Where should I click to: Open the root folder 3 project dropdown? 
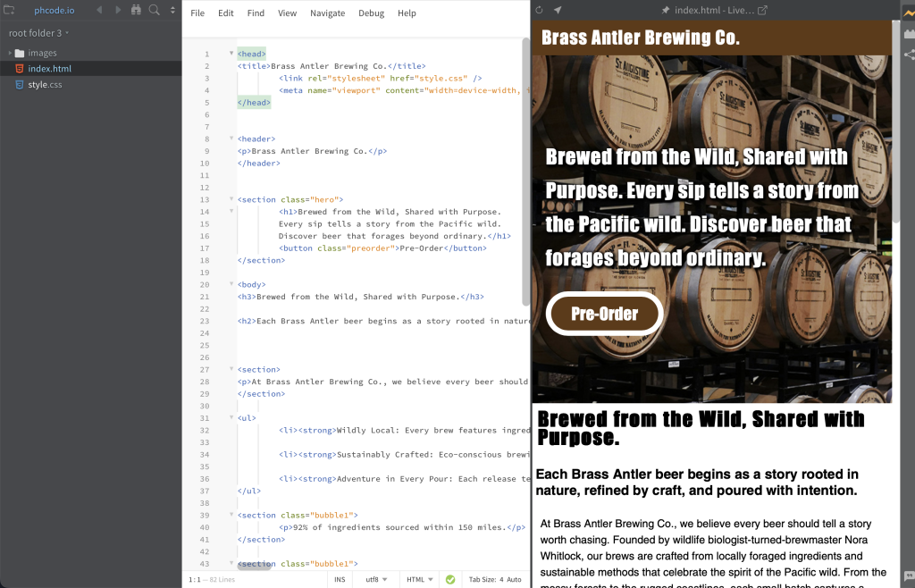[39, 33]
